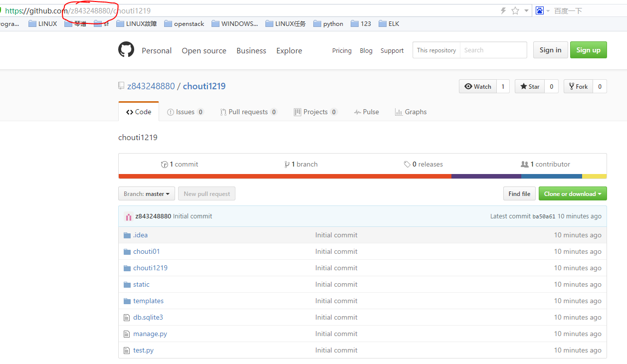Open the sf bookmark folder
Screen dimensions: 627x364
101,23
